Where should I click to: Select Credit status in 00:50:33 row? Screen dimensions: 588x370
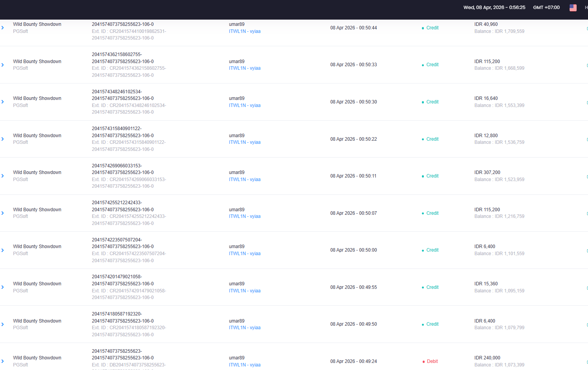[x=432, y=65]
